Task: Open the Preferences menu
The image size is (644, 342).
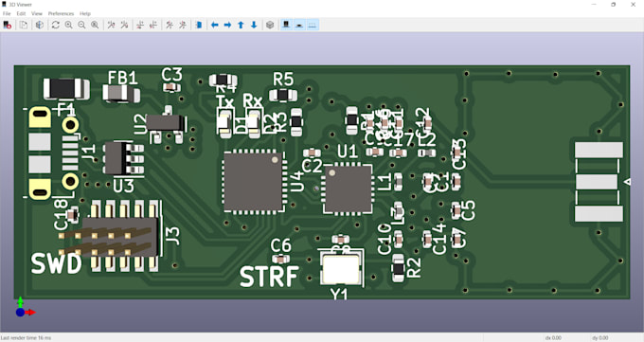Action: (61, 13)
